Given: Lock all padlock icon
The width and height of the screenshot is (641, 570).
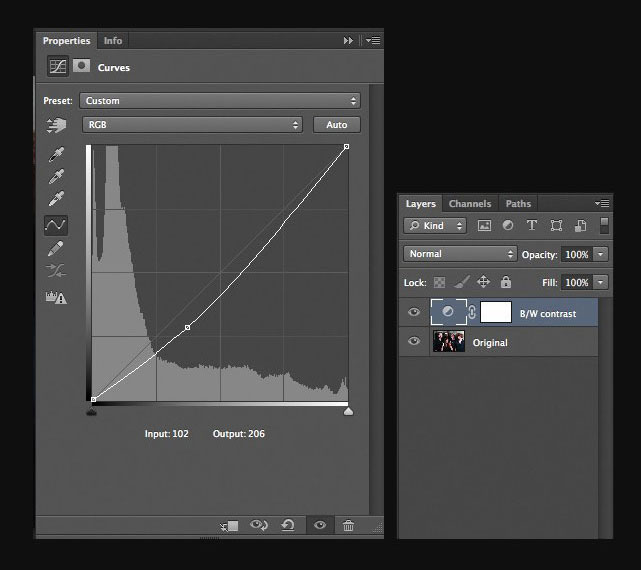Looking at the screenshot, I should (506, 282).
